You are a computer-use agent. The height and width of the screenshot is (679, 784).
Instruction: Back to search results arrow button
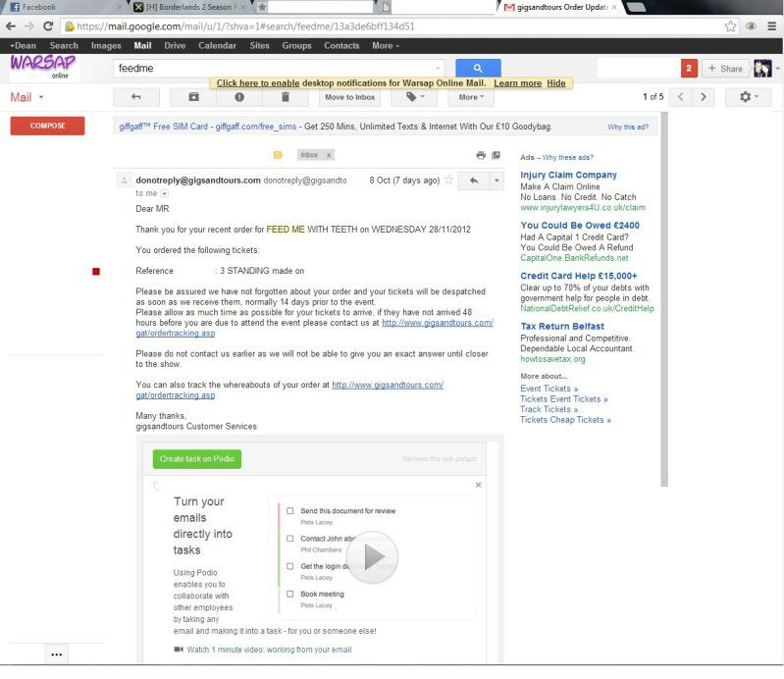tap(136, 97)
